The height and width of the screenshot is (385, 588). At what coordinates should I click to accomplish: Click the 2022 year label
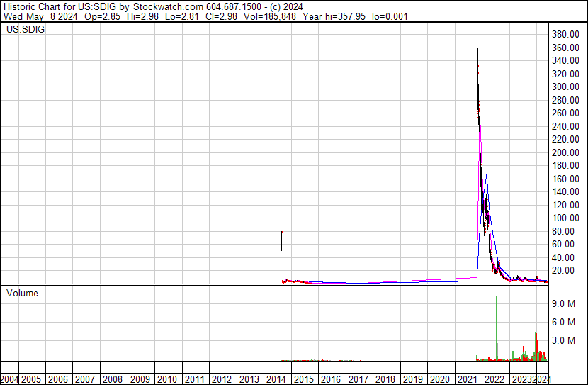click(494, 379)
